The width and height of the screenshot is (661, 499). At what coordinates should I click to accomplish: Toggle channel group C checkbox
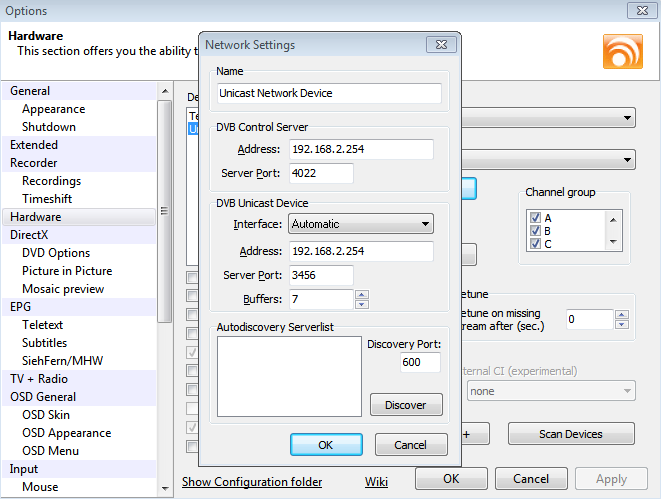pos(536,244)
